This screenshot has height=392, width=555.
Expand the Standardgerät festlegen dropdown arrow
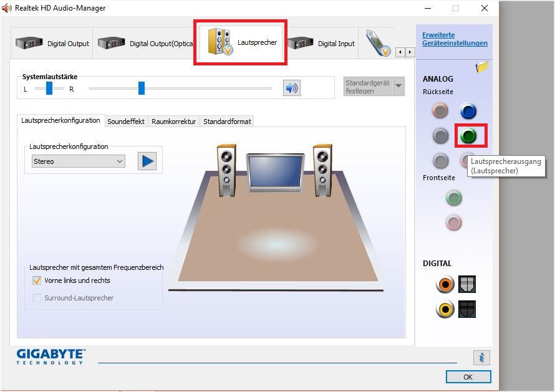(x=399, y=86)
